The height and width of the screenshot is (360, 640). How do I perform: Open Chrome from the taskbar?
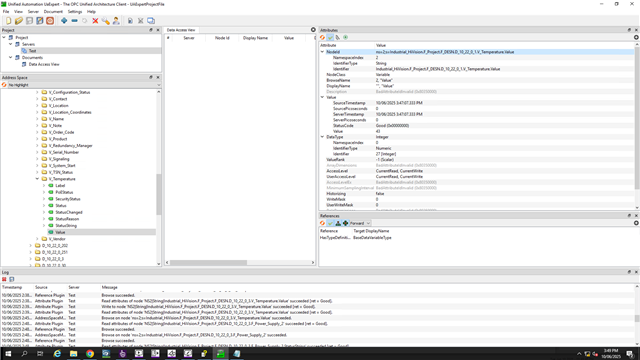90,353
